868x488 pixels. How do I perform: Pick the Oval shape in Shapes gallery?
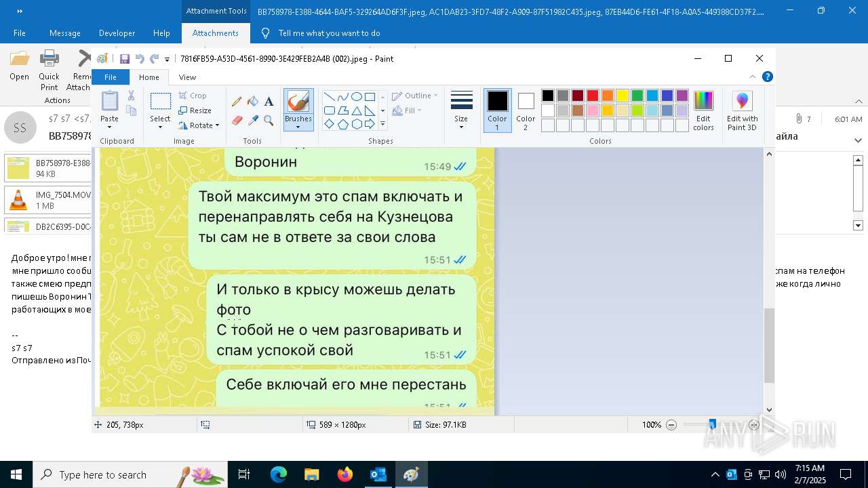356,96
